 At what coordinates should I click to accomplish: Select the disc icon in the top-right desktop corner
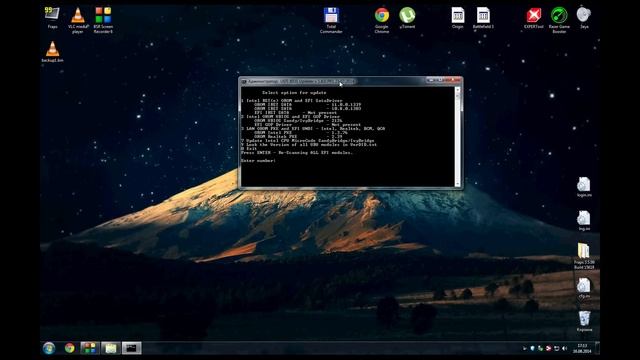pyautogui.click(x=584, y=18)
